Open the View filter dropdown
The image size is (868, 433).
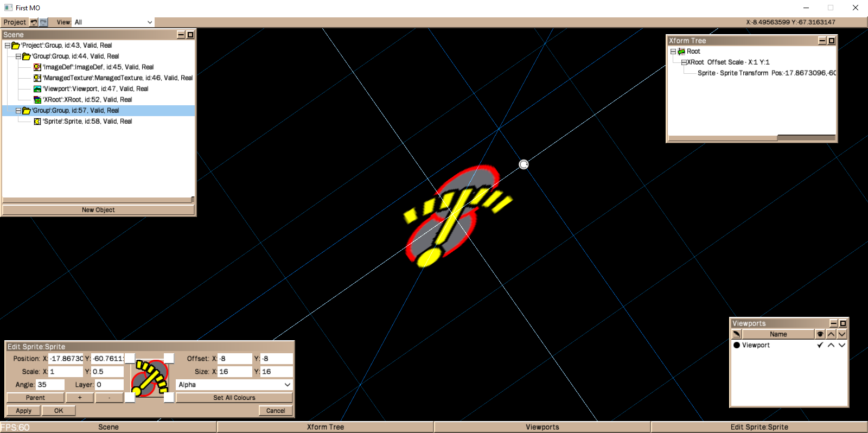pyautogui.click(x=150, y=22)
